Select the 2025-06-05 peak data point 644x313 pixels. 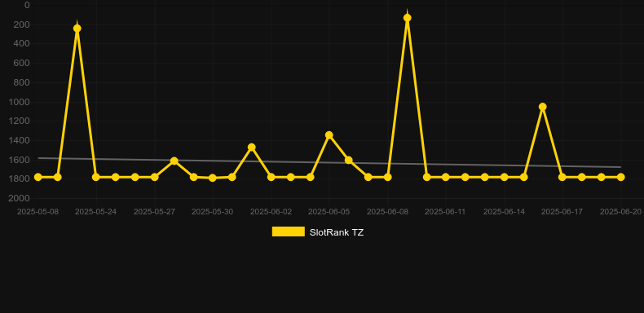click(x=329, y=135)
